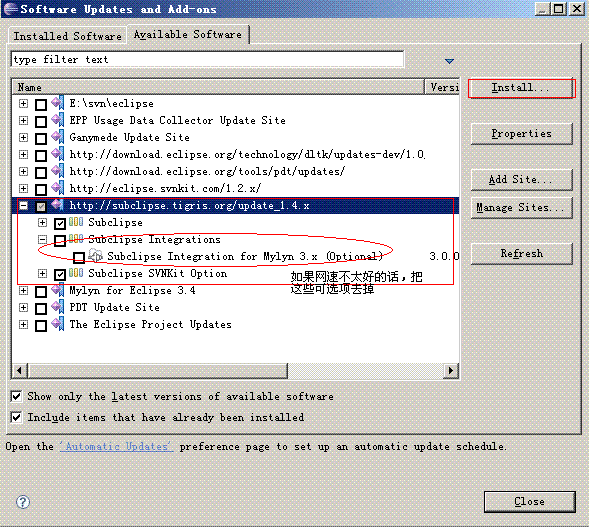Click the scrollbar left arrow
Viewport: 589px width, 527px height.
tap(20, 371)
